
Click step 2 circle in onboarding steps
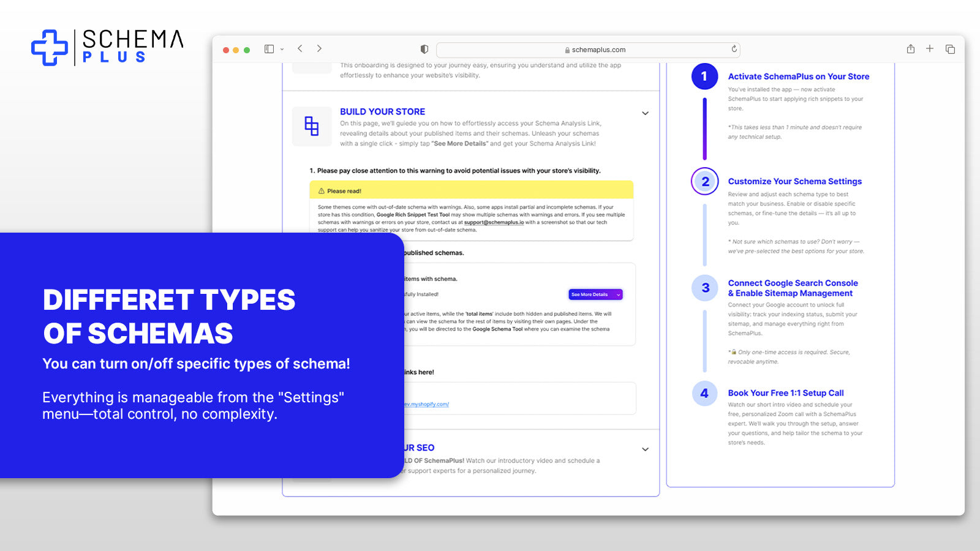tap(704, 181)
